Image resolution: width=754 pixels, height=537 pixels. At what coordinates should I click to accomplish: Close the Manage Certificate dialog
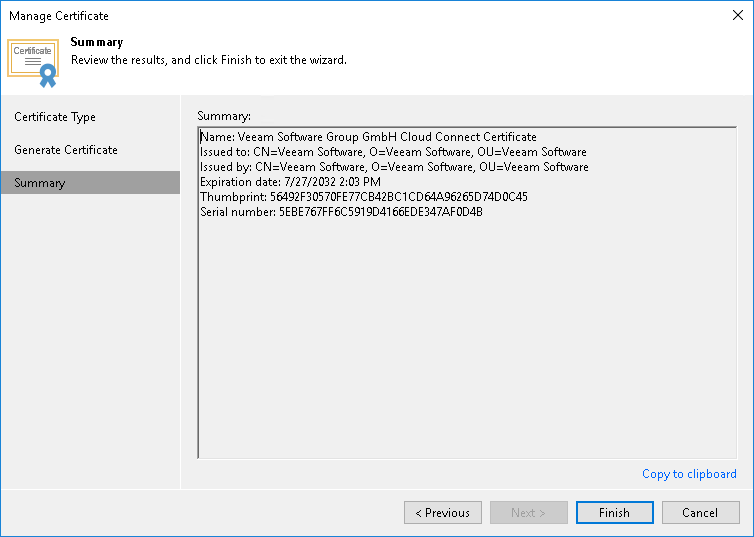[738, 15]
